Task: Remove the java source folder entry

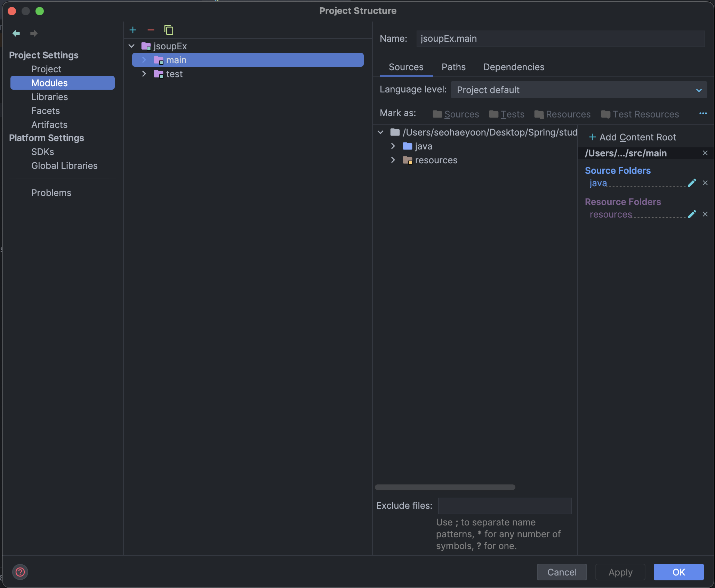Action: (x=705, y=183)
